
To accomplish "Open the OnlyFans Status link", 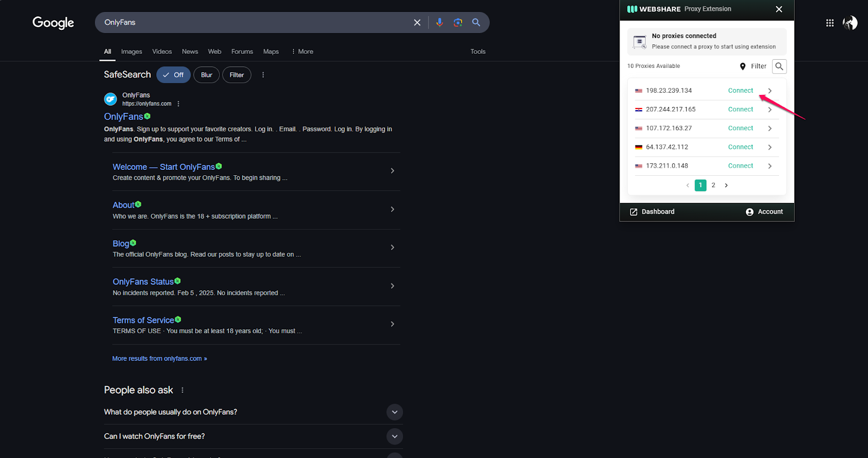I will 143,282.
